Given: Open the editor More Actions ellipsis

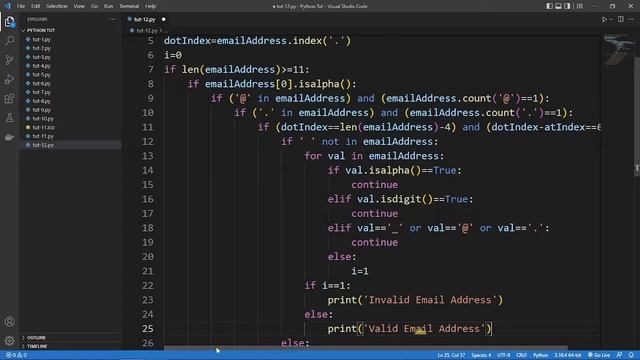Looking at the screenshot, I should pos(631,19).
